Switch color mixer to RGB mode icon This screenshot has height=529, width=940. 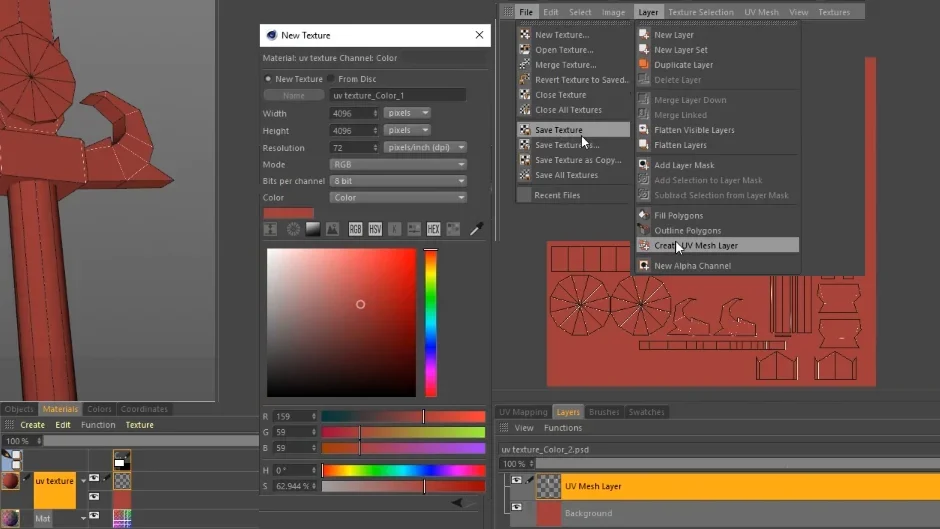tap(355, 229)
